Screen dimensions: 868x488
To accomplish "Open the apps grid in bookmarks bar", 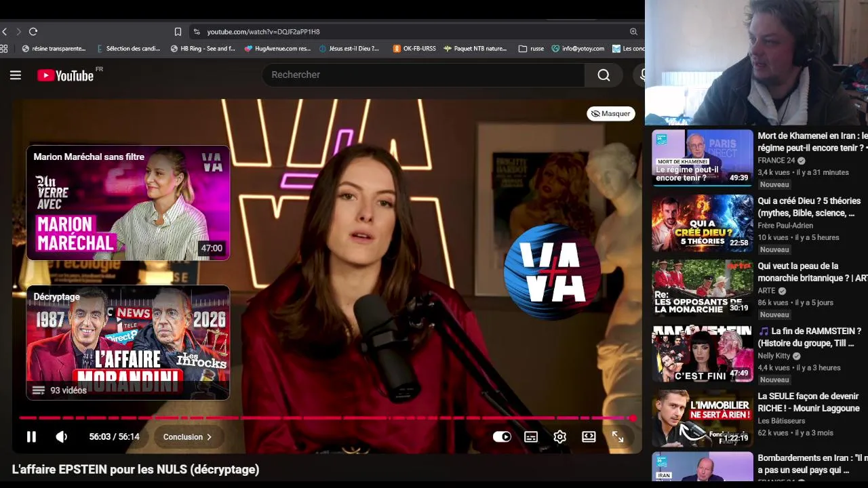I will [4, 49].
